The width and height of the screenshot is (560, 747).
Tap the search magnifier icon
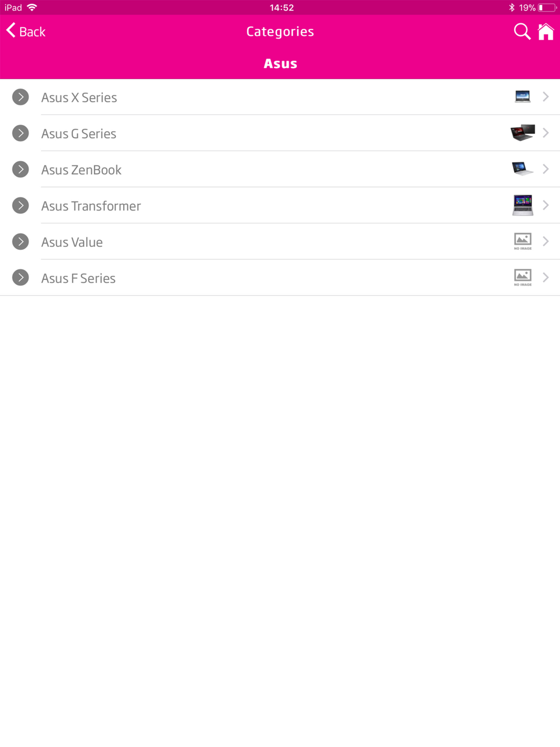tap(522, 31)
